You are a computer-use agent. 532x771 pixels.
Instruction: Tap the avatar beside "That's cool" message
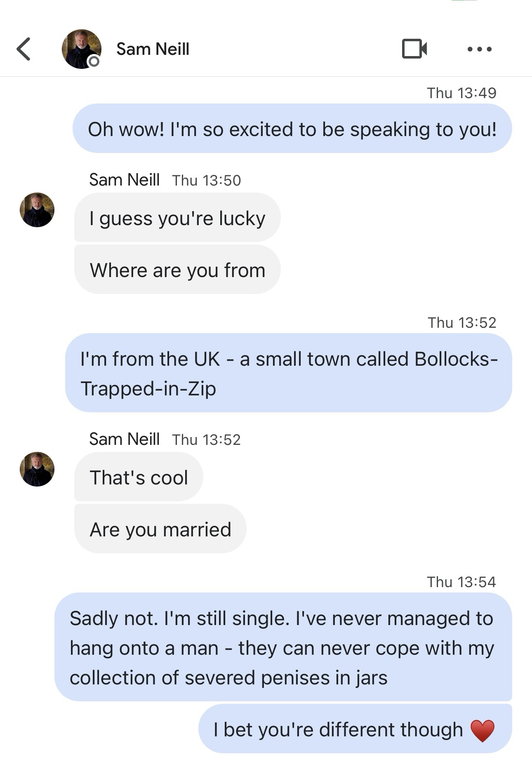[x=37, y=469]
